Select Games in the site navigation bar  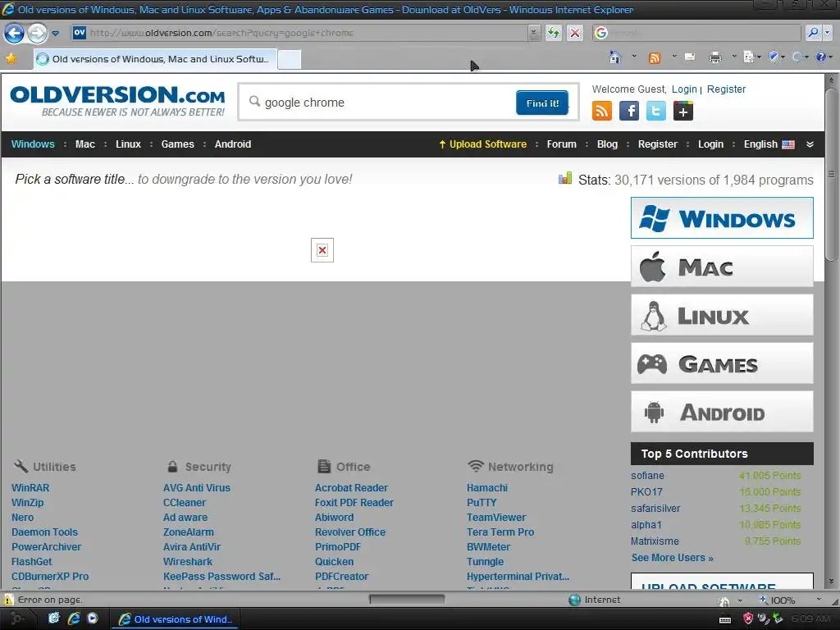pyautogui.click(x=177, y=144)
